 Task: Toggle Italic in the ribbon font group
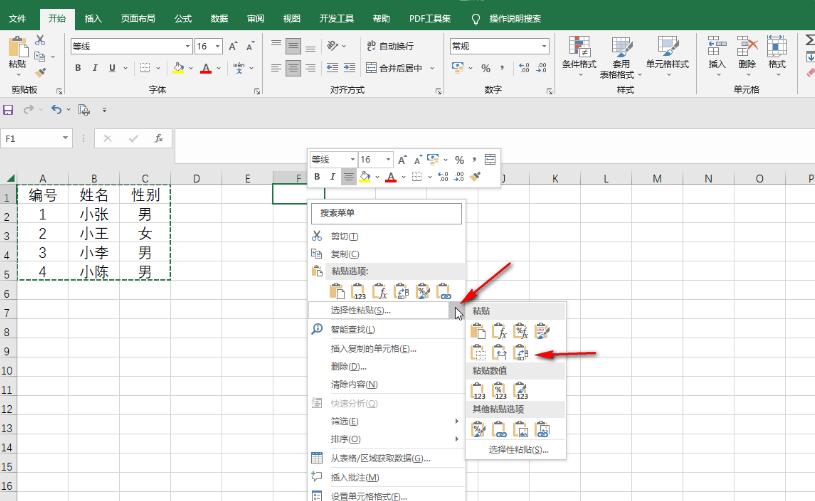[x=95, y=68]
